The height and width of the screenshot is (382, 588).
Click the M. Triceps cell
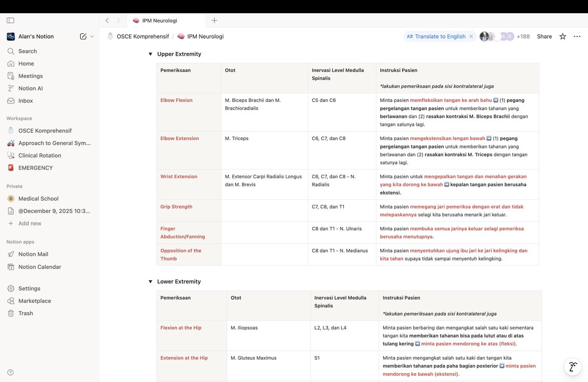pos(265,150)
